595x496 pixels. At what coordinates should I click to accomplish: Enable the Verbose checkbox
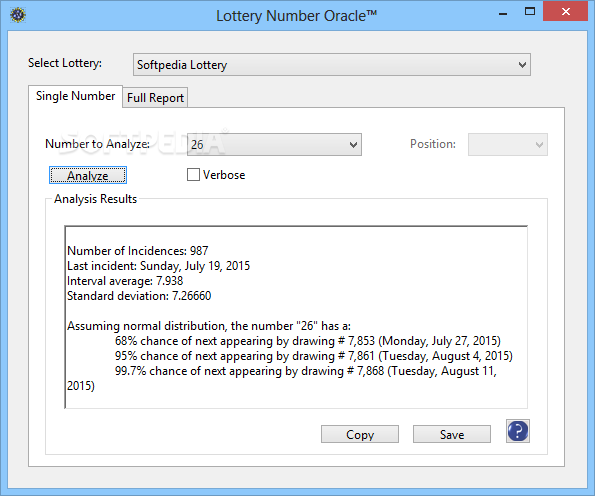[193, 175]
